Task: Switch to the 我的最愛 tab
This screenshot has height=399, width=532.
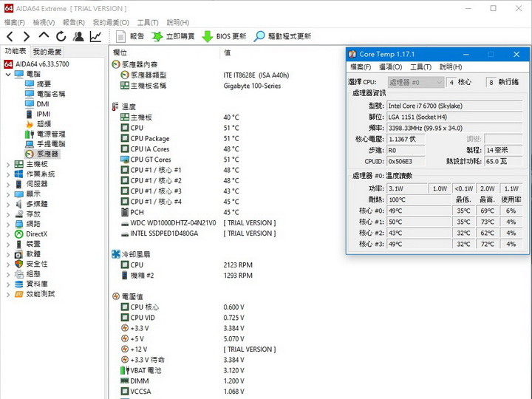Action: 47,52
